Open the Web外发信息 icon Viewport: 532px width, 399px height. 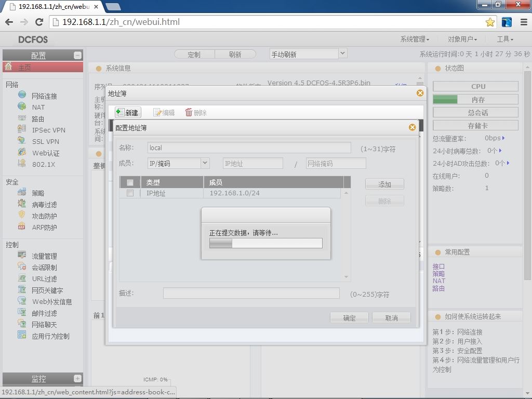pyautogui.click(x=22, y=301)
